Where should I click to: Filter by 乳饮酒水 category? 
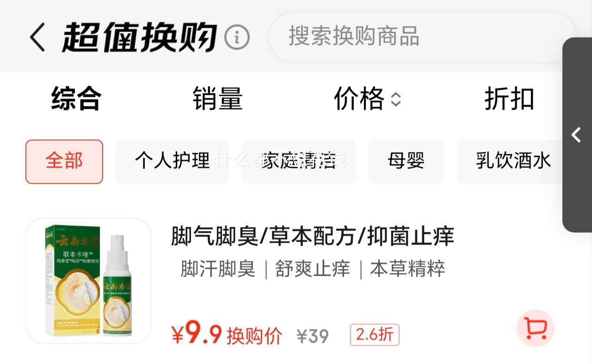[513, 161]
